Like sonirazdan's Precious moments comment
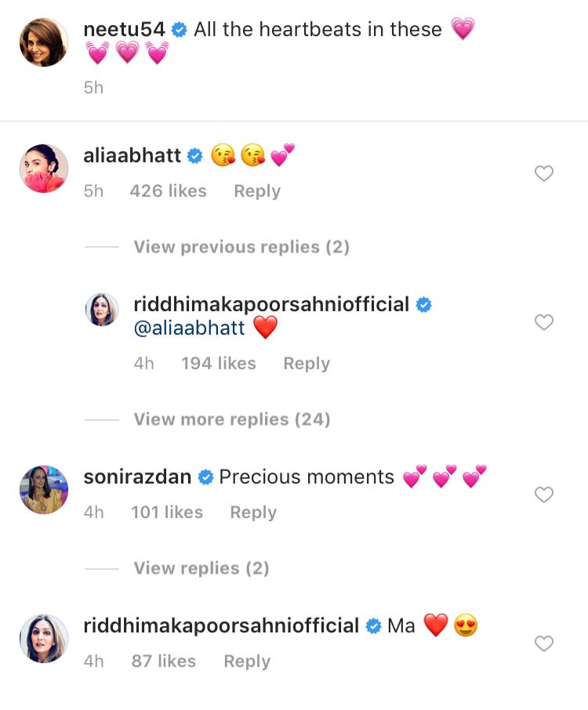 click(x=544, y=494)
